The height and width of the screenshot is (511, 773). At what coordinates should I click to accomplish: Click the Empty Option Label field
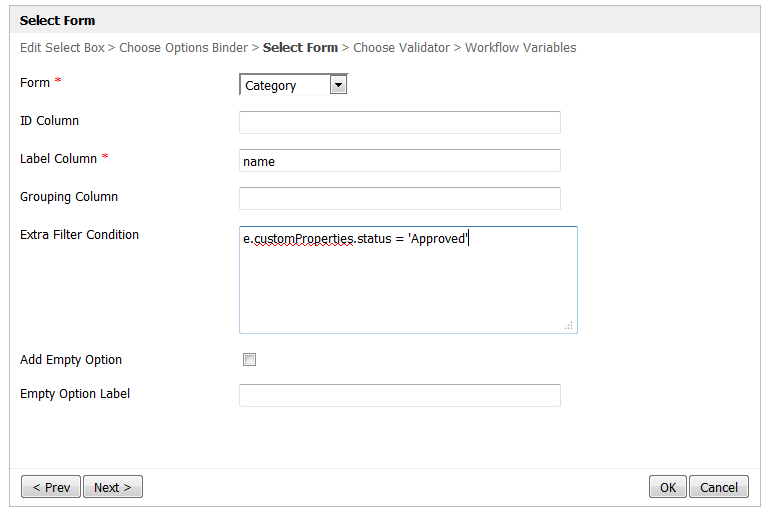click(399, 396)
